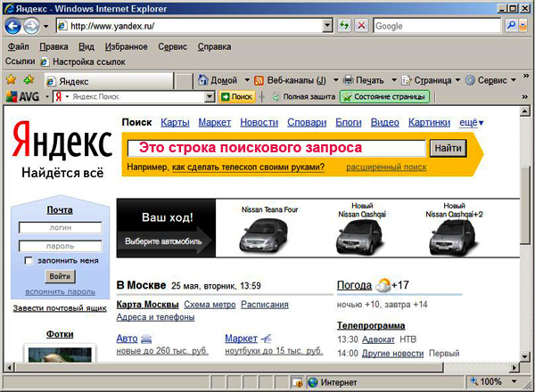Click the Печать printer icon
Image resolution: width=535 pixels, height=392 pixels.
click(x=348, y=80)
